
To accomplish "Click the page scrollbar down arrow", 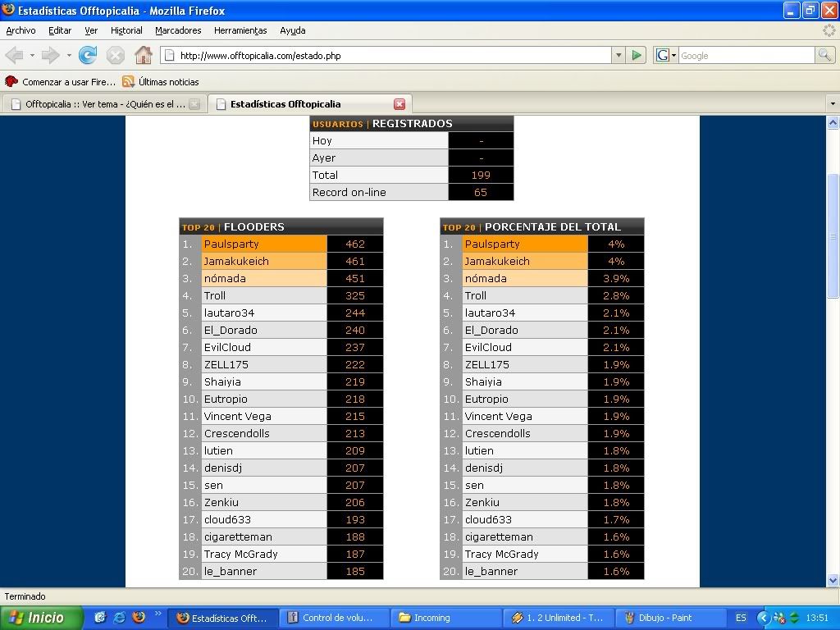I will tap(833, 581).
